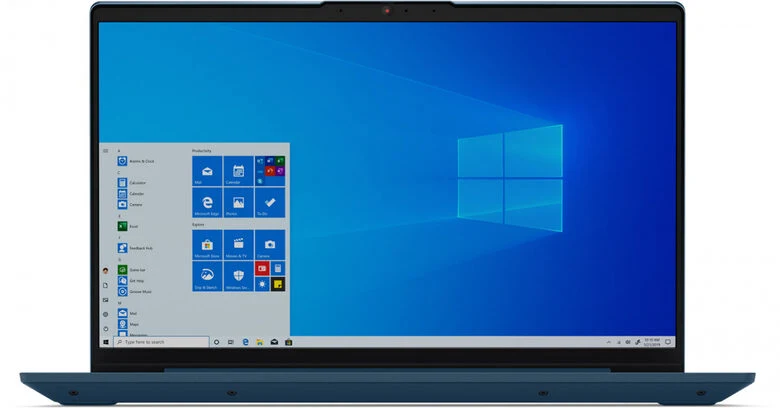Click the small calculator tile

[278, 269]
